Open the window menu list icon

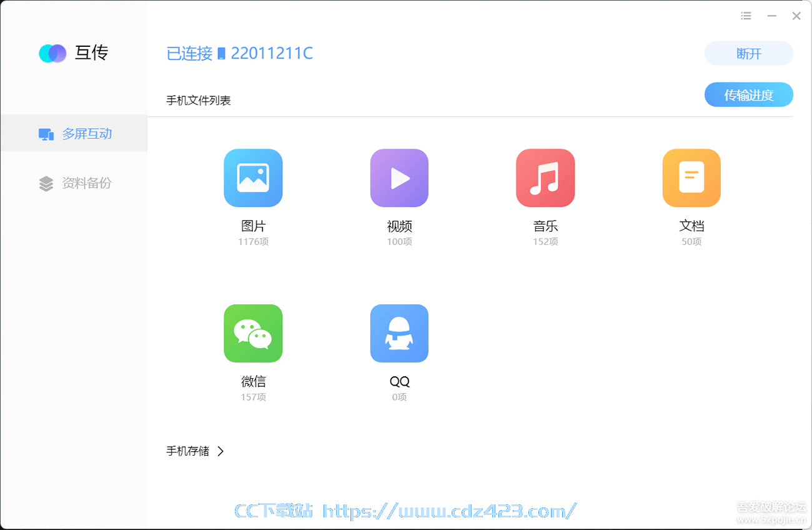point(746,16)
